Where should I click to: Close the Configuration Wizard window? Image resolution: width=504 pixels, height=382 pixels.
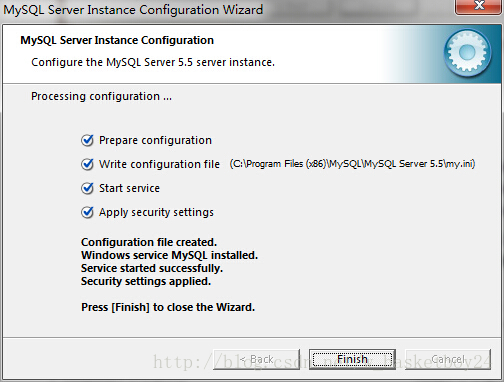point(479,7)
